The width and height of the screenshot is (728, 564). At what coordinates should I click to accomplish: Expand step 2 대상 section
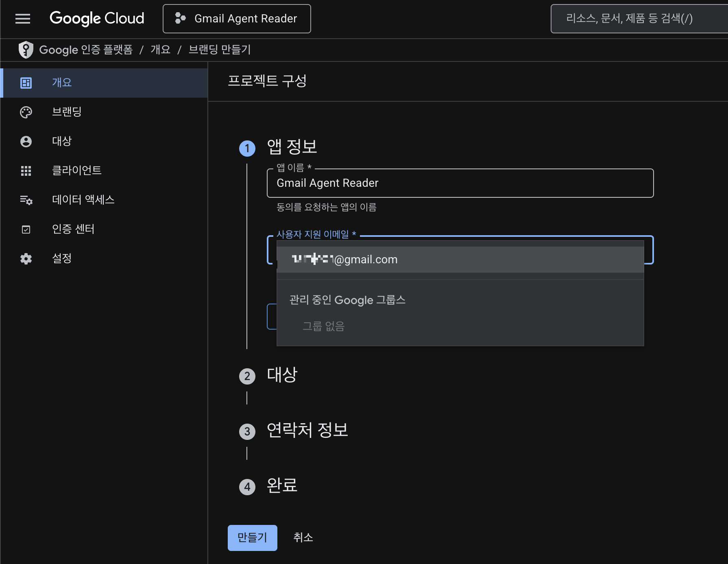[282, 375]
